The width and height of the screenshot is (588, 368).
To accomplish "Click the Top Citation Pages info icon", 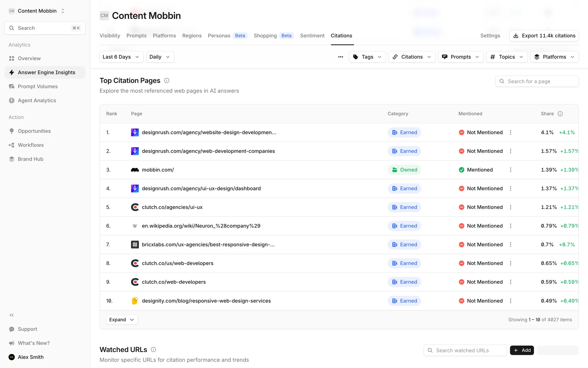I will tap(167, 81).
